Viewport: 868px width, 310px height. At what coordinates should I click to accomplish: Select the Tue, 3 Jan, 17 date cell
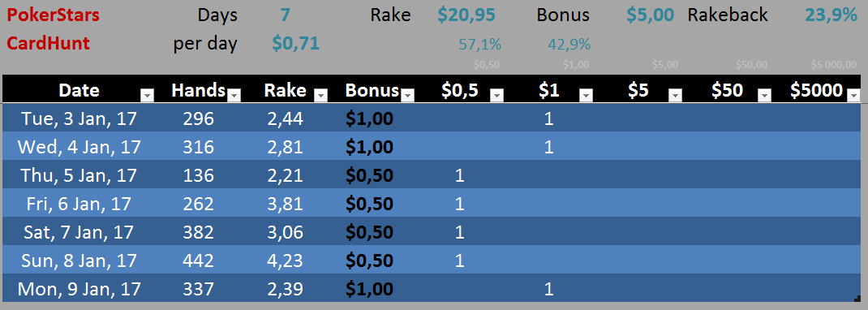click(x=79, y=118)
